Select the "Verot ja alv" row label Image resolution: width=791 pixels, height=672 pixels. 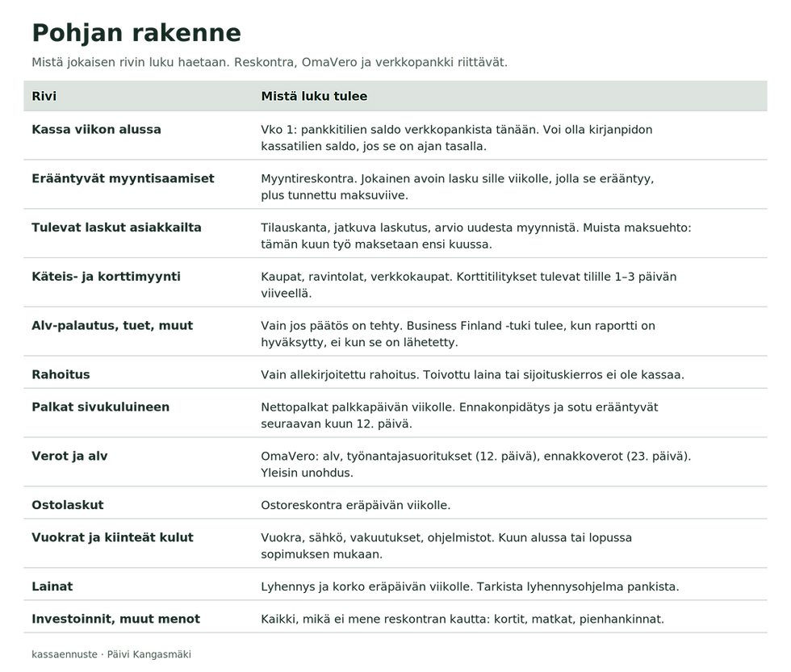[x=69, y=456]
